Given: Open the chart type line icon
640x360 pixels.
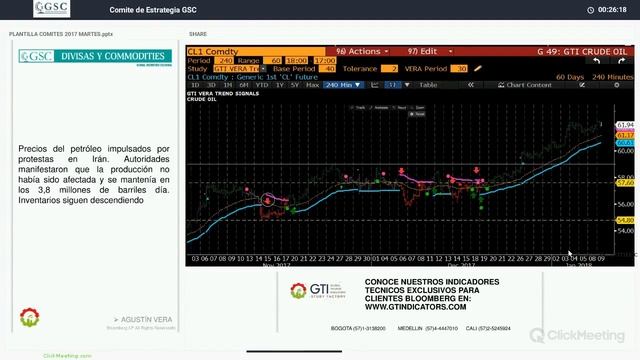Looking at the screenshot, I should [375, 85].
